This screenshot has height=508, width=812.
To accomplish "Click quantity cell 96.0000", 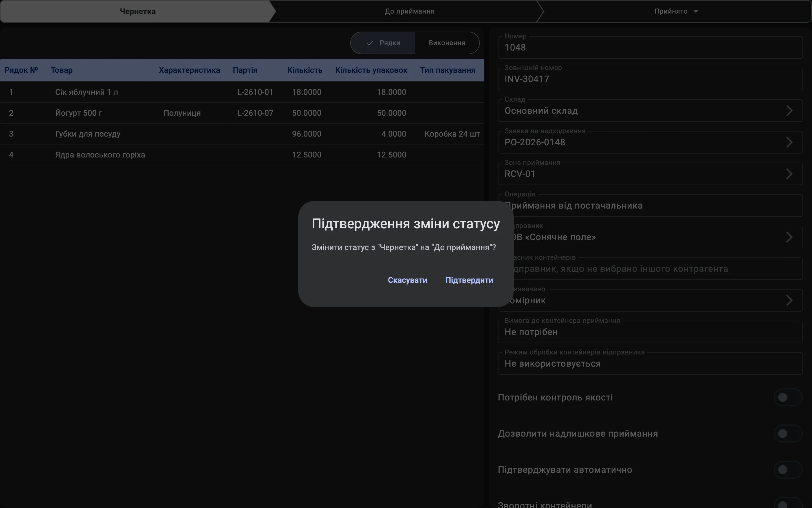I will click(307, 134).
